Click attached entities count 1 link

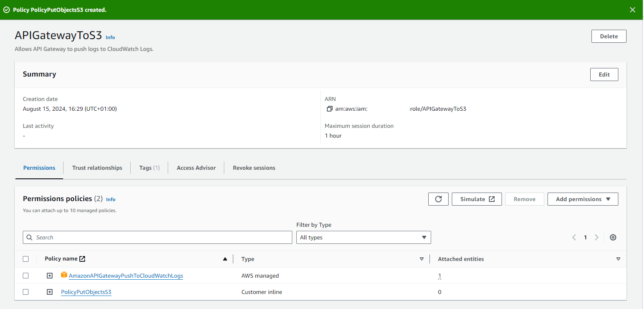tap(440, 276)
